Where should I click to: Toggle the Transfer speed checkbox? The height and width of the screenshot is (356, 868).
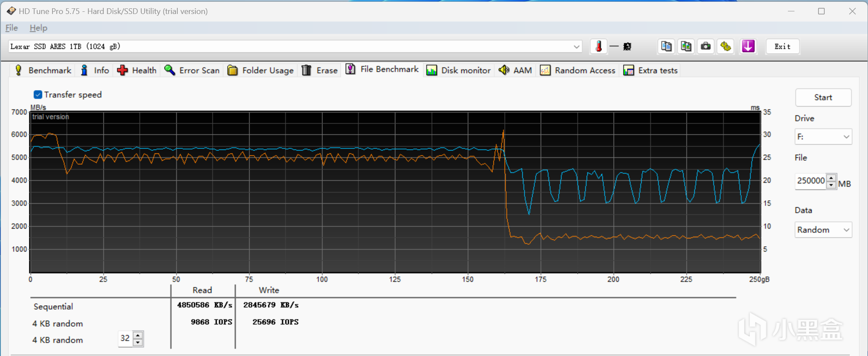tap(38, 94)
